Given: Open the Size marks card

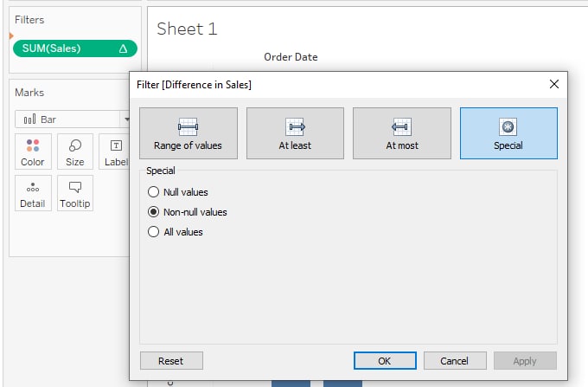Looking at the screenshot, I should [75, 152].
